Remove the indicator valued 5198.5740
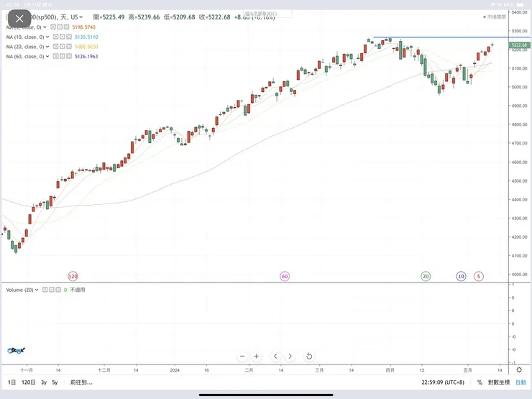The width and height of the screenshot is (532, 399). click(66, 27)
